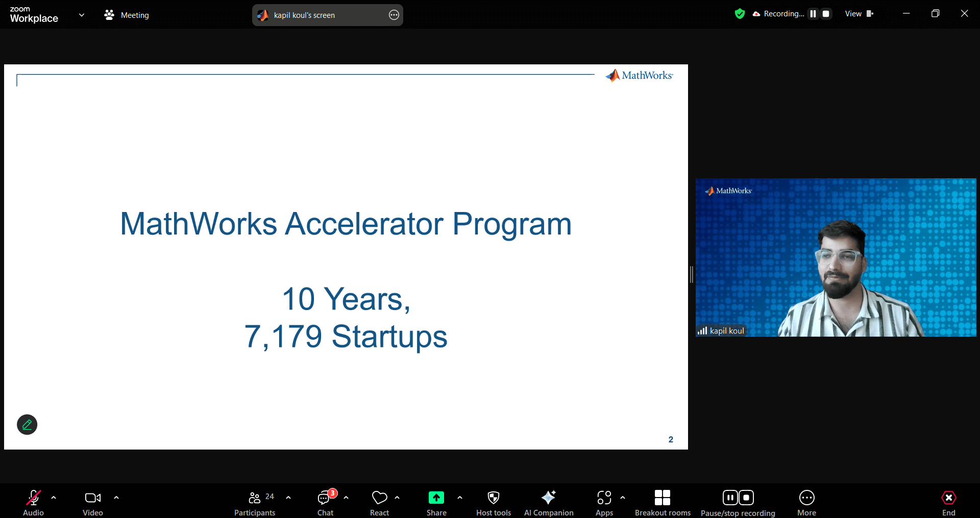Open Zoom Workplace dropdown chevron
The width and height of the screenshot is (980, 518).
coord(82,15)
